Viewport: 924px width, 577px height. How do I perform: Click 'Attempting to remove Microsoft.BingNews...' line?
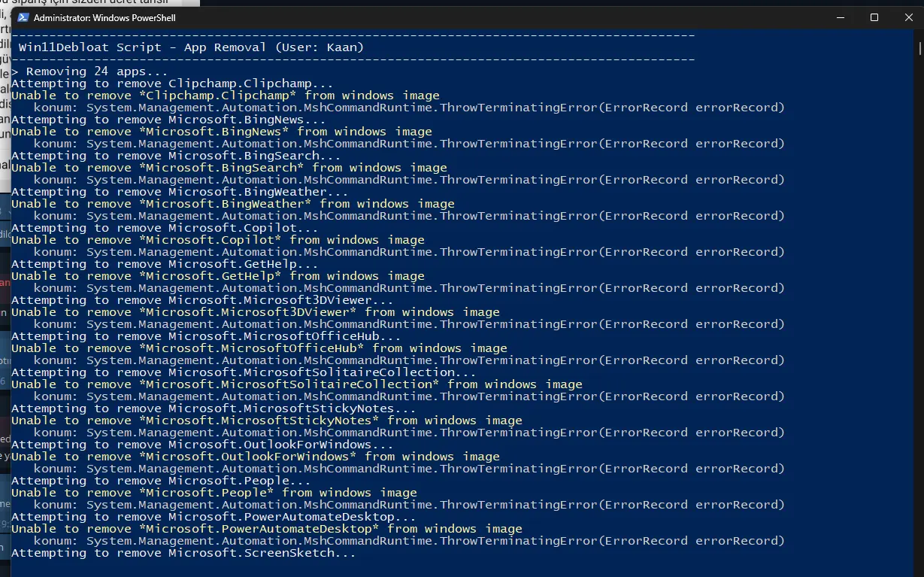click(x=168, y=120)
